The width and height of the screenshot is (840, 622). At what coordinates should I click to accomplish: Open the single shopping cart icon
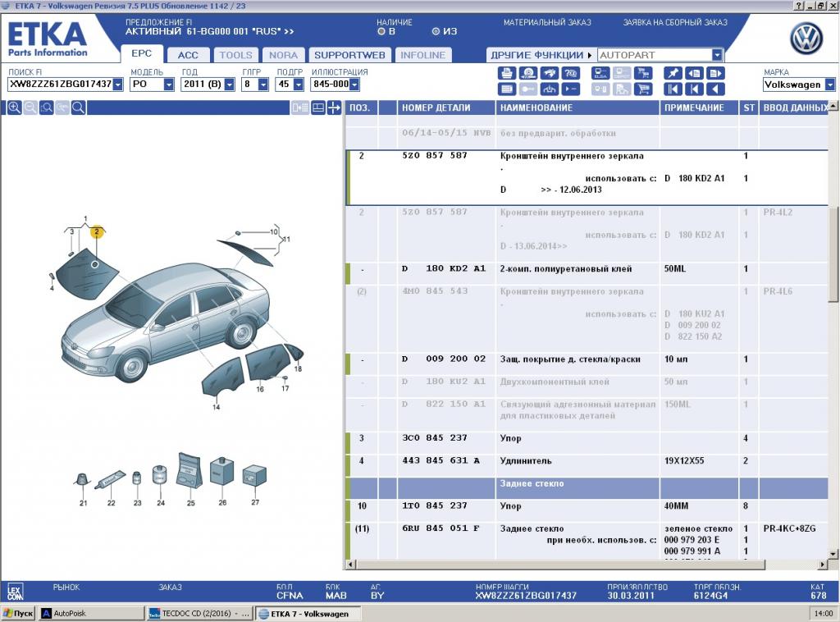coord(643,89)
